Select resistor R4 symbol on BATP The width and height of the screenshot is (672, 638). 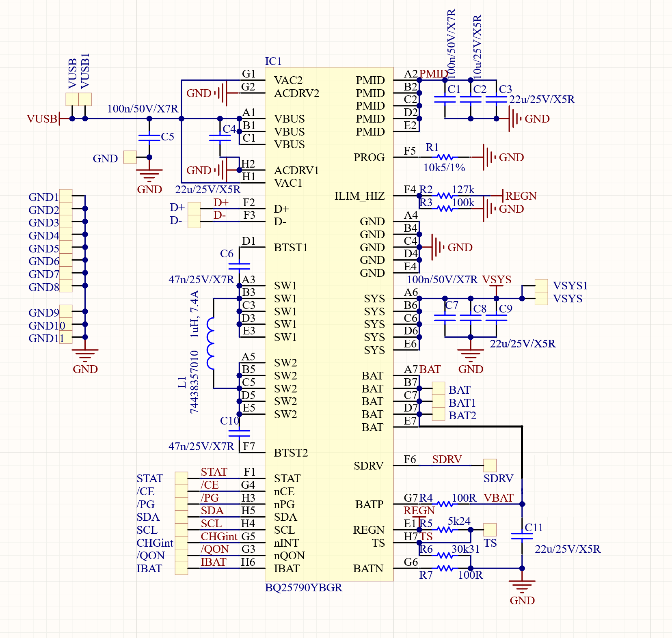coord(445,504)
